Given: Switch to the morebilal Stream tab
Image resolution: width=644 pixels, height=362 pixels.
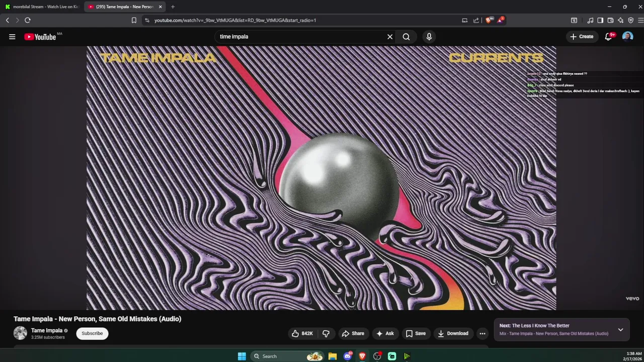Looking at the screenshot, I should coord(41,7).
